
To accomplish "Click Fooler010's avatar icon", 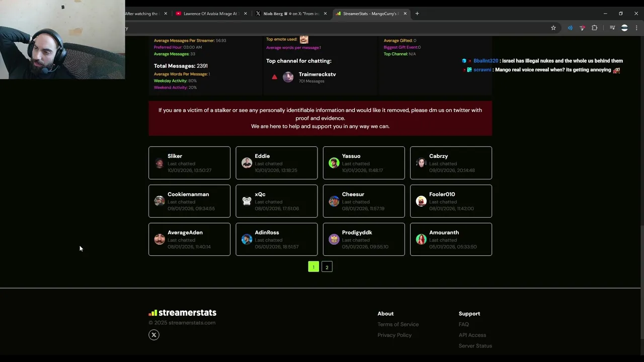I will (x=421, y=201).
